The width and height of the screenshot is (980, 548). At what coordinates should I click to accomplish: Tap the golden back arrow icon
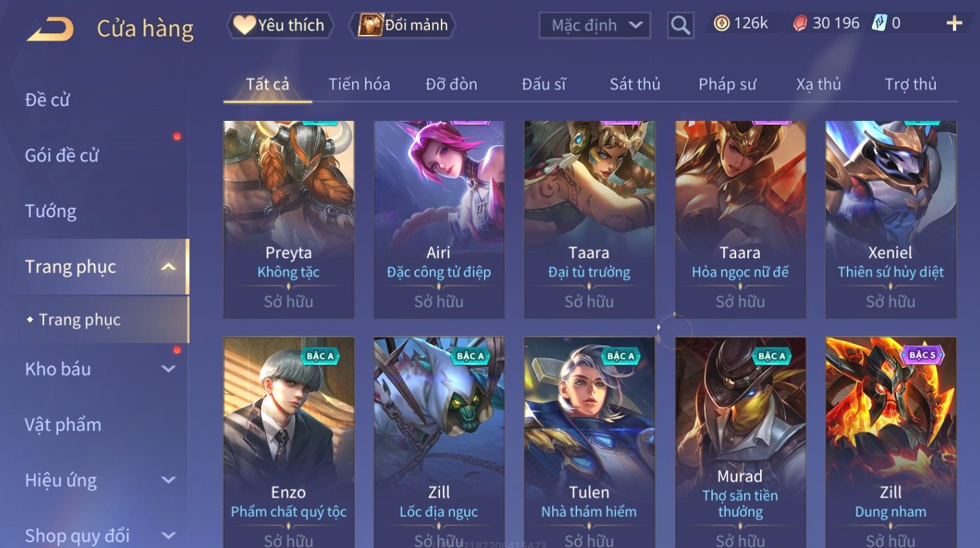[x=50, y=29]
